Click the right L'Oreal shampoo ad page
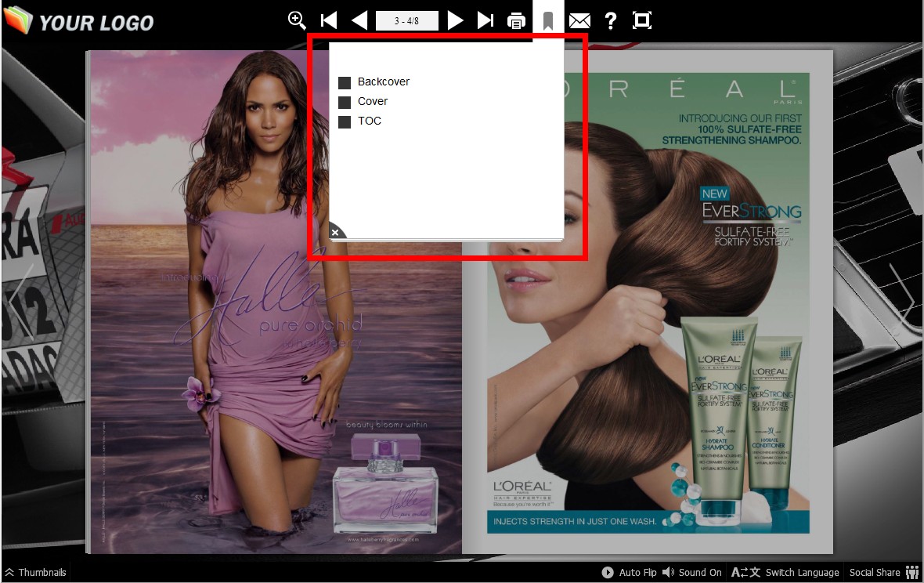The image size is (924, 583). click(648, 302)
